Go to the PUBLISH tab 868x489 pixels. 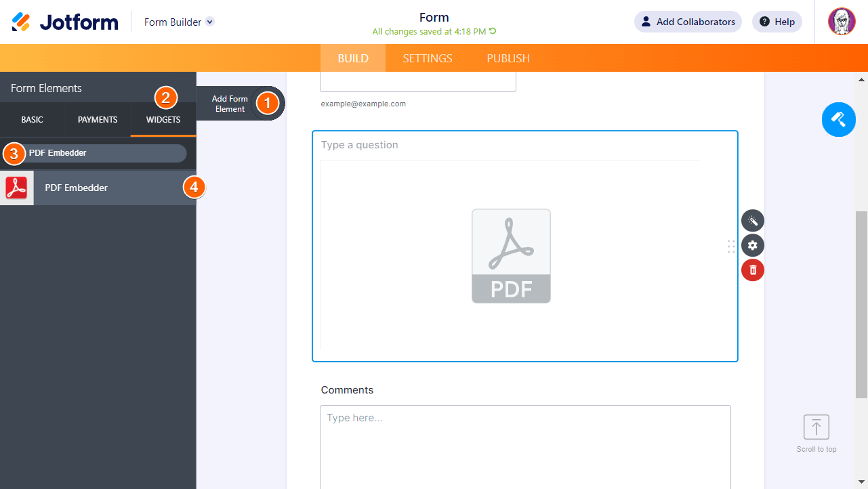[x=508, y=58]
